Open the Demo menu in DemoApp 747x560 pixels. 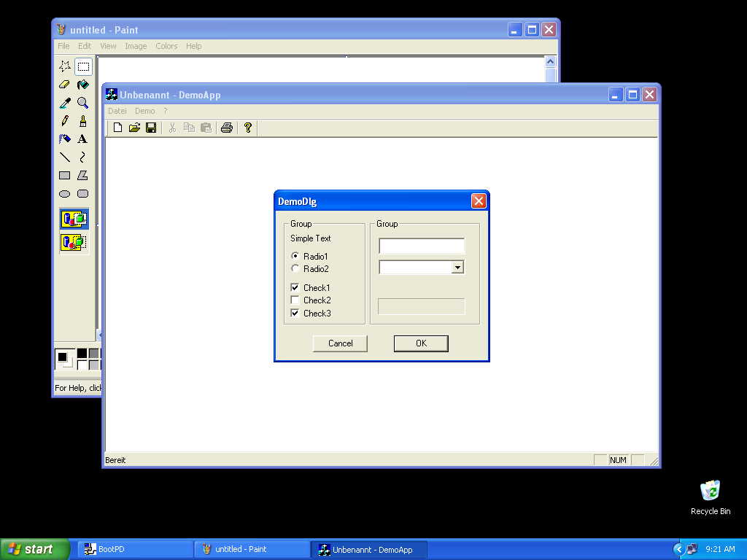144,111
